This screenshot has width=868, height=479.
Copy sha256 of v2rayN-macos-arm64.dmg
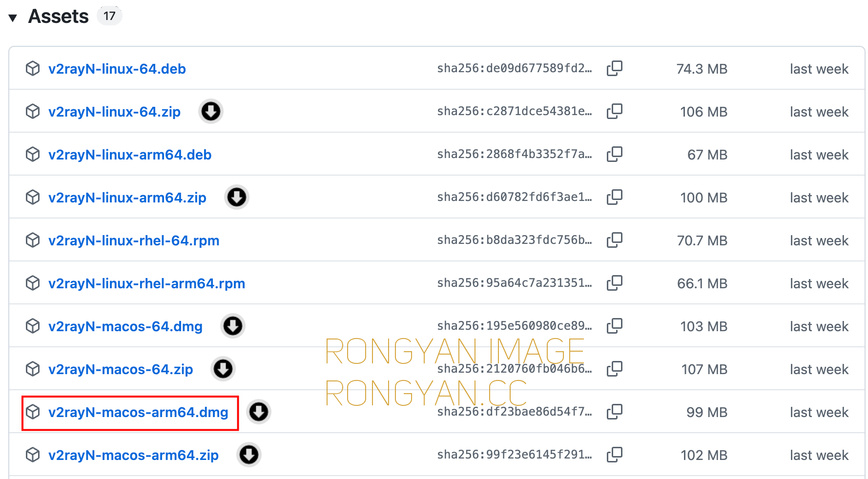[615, 412]
